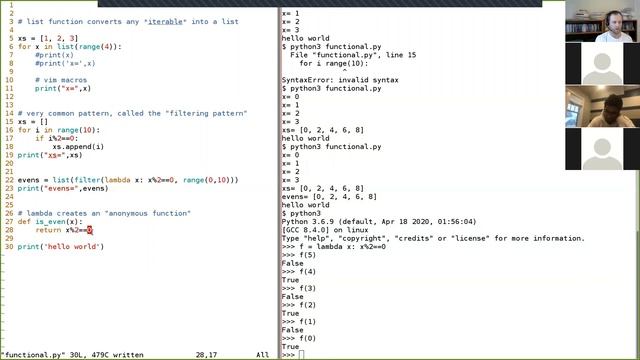Click the line 'xs.append(i)'

tap(78, 147)
